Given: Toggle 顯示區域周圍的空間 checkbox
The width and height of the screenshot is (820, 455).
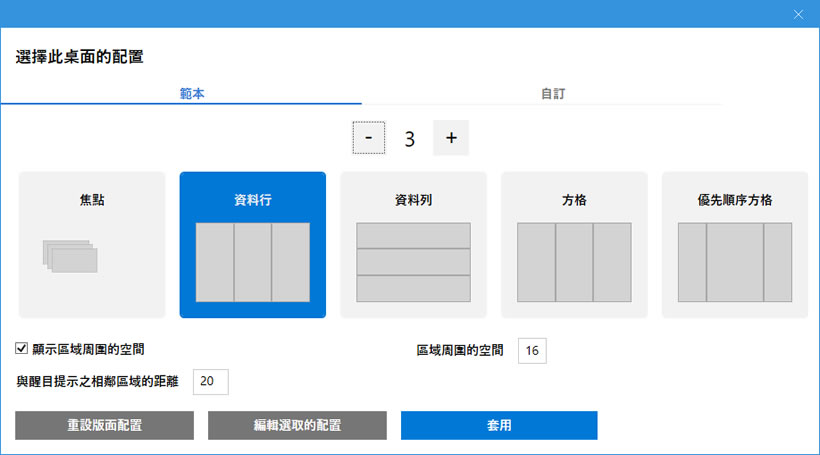Looking at the screenshot, I should 21,348.
